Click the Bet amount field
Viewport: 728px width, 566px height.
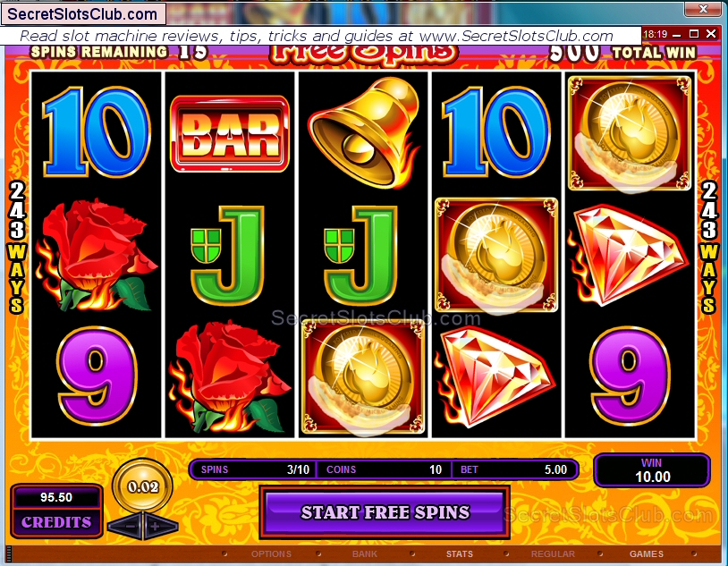[x=514, y=469]
